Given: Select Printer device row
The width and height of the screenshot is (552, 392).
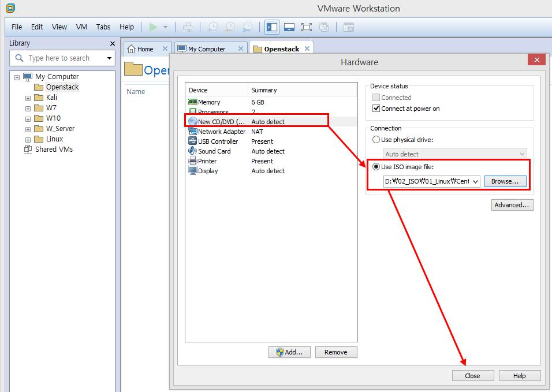Looking at the screenshot, I should [271, 161].
